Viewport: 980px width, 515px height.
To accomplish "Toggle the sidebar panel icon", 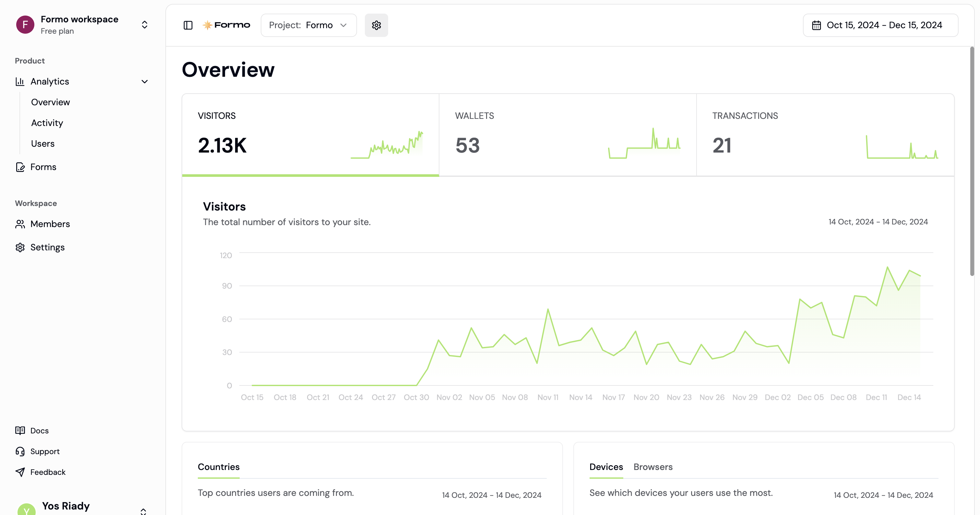I will pyautogui.click(x=188, y=25).
